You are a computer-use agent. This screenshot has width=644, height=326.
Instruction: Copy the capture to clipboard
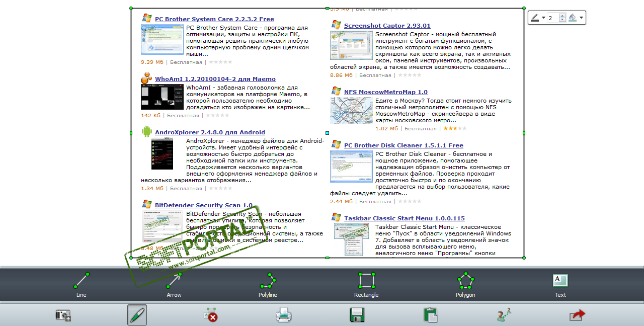tap(430, 315)
